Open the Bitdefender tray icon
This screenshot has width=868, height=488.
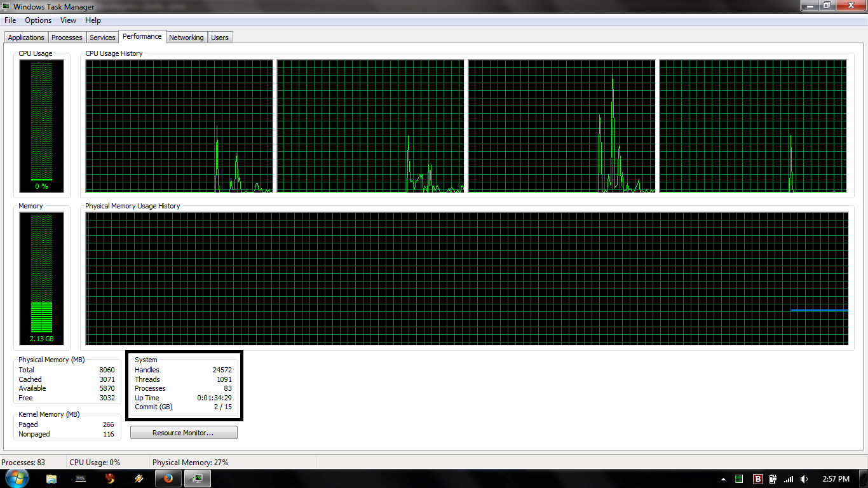coord(757,479)
